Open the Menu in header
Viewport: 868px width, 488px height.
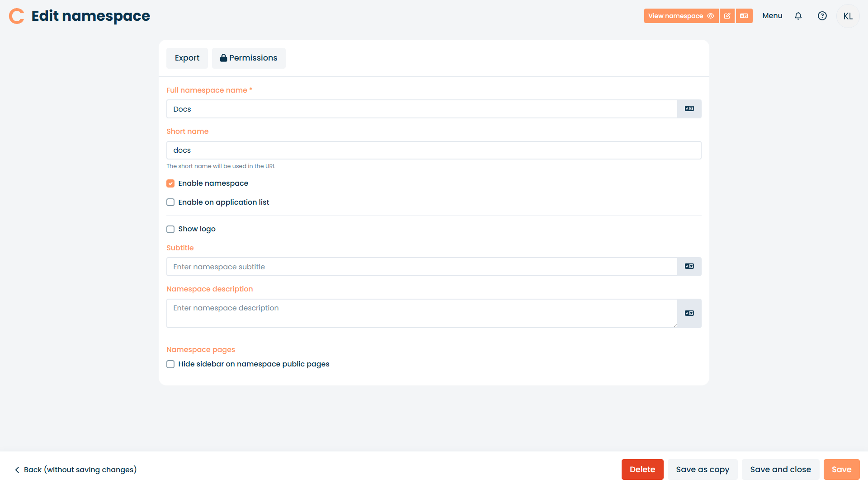point(772,16)
